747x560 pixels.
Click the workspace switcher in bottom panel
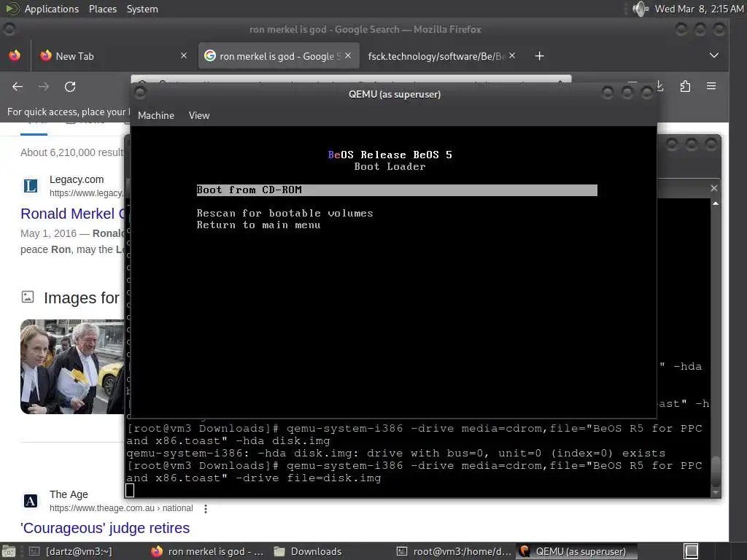click(x=692, y=551)
